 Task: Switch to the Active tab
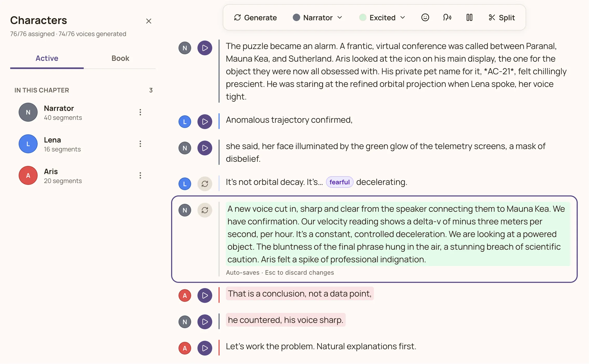tap(47, 58)
